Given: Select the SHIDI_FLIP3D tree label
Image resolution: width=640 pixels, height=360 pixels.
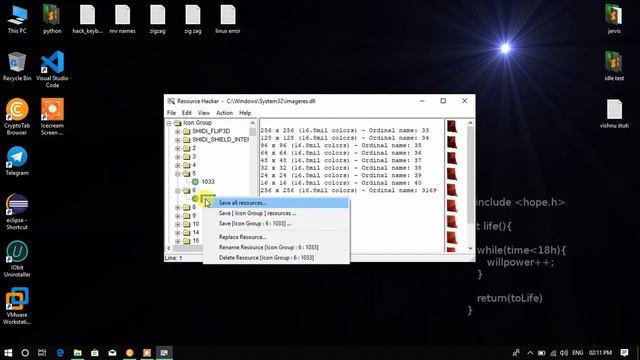Looking at the screenshot, I should coord(211,131).
